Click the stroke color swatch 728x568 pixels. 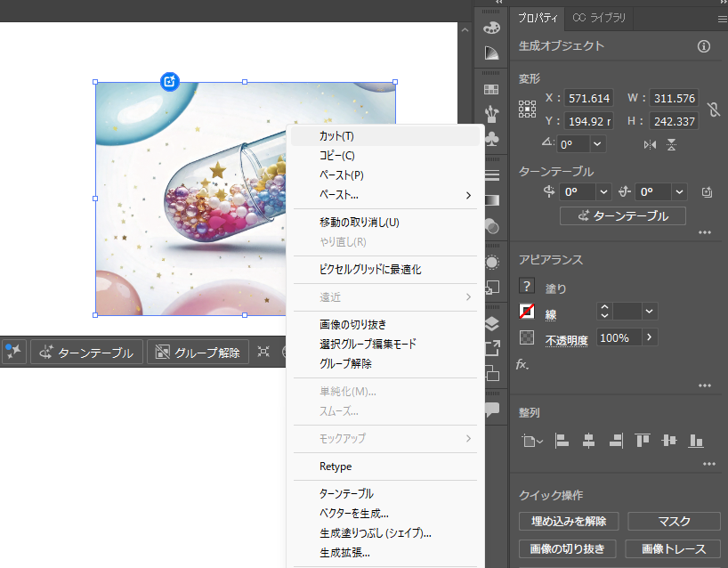point(528,312)
